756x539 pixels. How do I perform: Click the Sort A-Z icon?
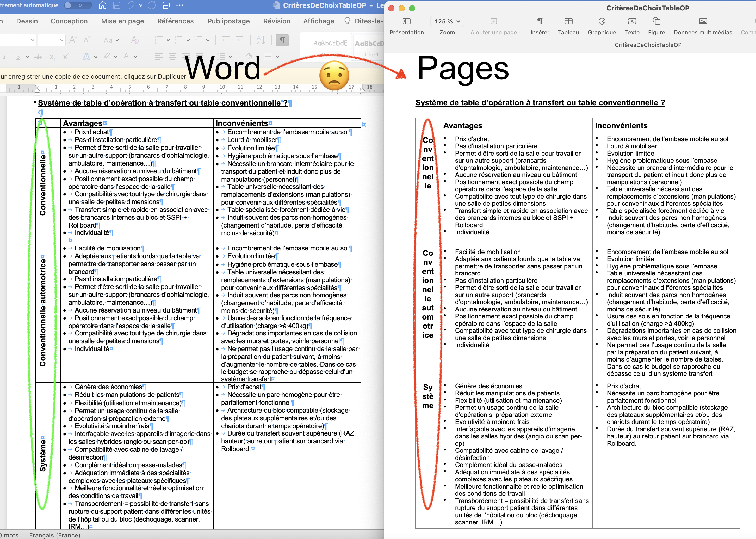pos(261,40)
